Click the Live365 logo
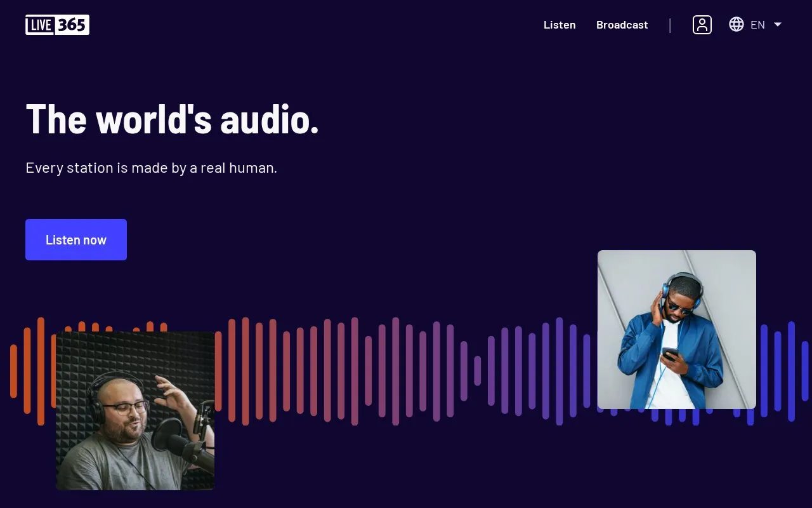812x508 pixels. tap(57, 25)
